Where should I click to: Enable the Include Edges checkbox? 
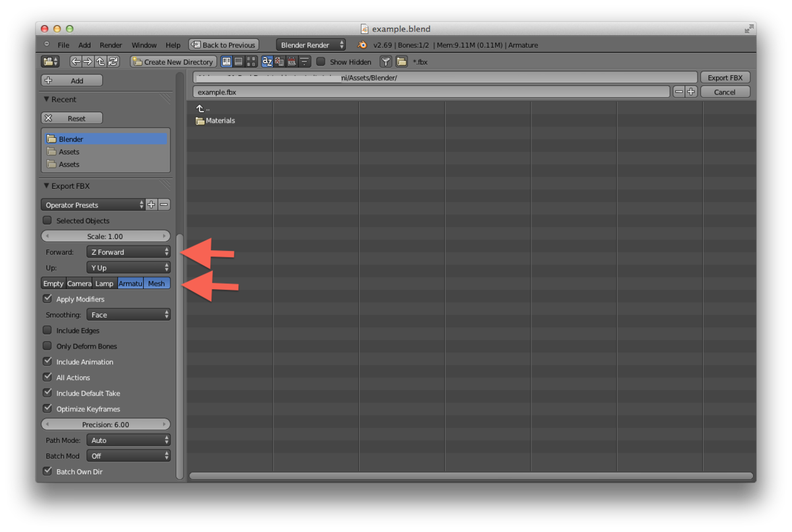click(47, 330)
